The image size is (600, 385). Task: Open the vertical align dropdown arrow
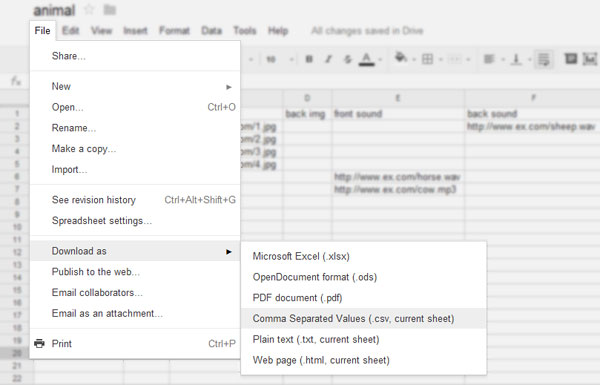[530, 59]
